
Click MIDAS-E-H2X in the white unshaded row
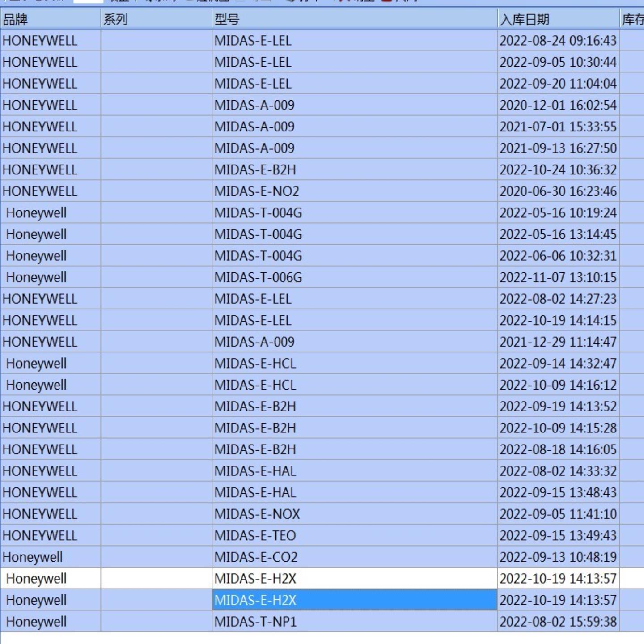coord(355,579)
